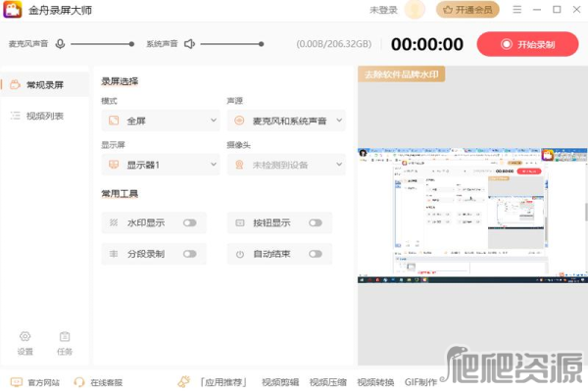Click the 录屏选择 section heading

tap(120, 81)
